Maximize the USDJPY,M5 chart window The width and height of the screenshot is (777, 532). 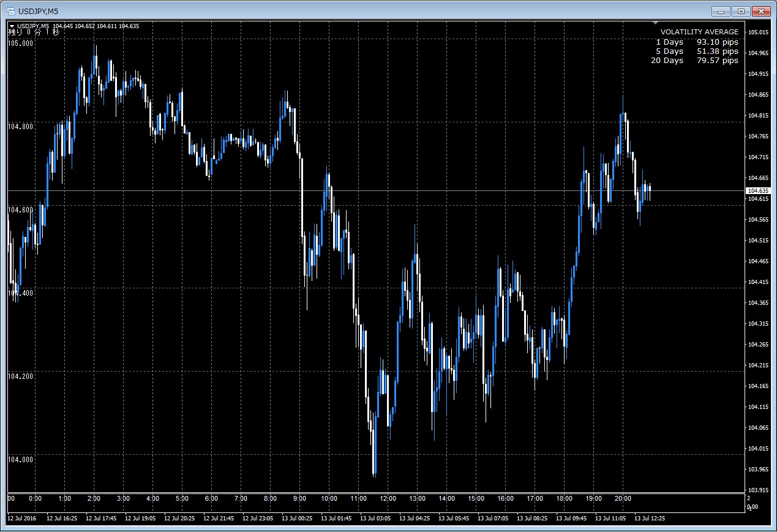[x=741, y=11]
